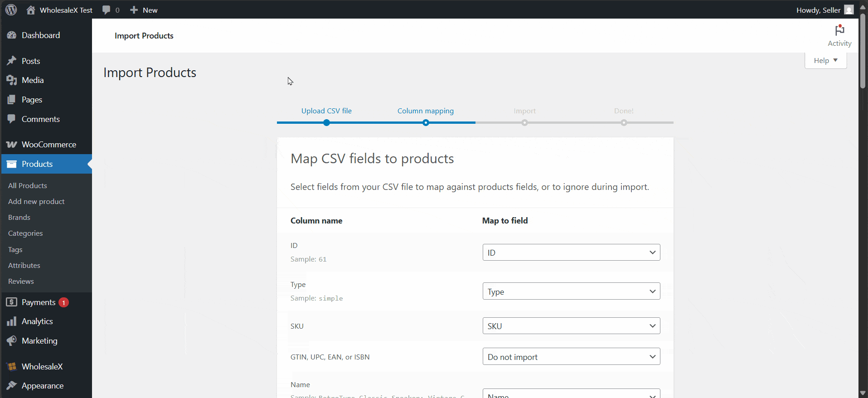Image resolution: width=868 pixels, height=398 pixels.
Task: Open the SKU map-to-field dropdown
Action: pos(571,326)
